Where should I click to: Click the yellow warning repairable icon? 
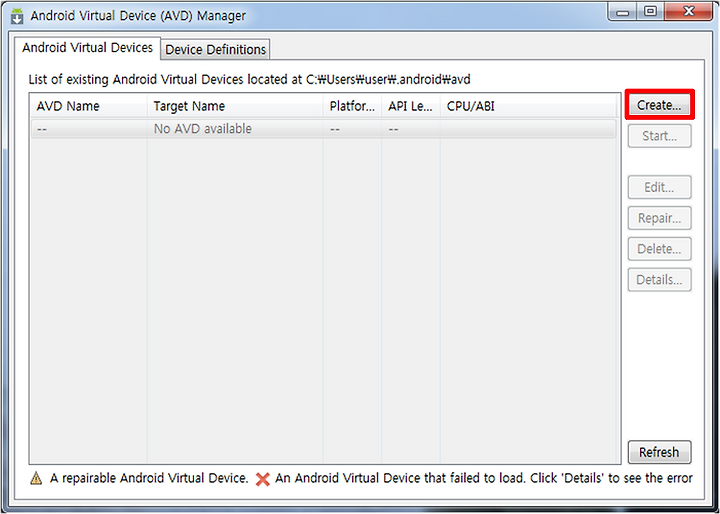pos(36,479)
